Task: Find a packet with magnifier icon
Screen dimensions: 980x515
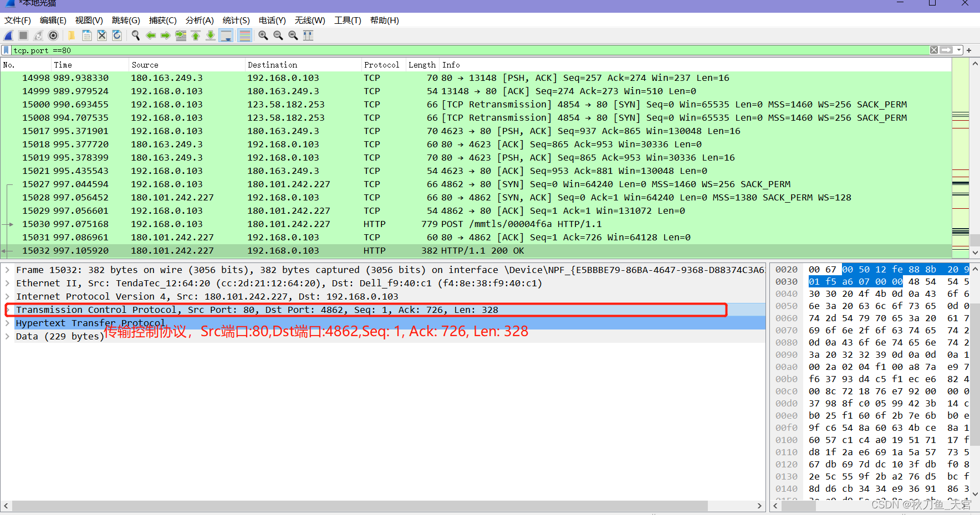Action: point(135,35)
